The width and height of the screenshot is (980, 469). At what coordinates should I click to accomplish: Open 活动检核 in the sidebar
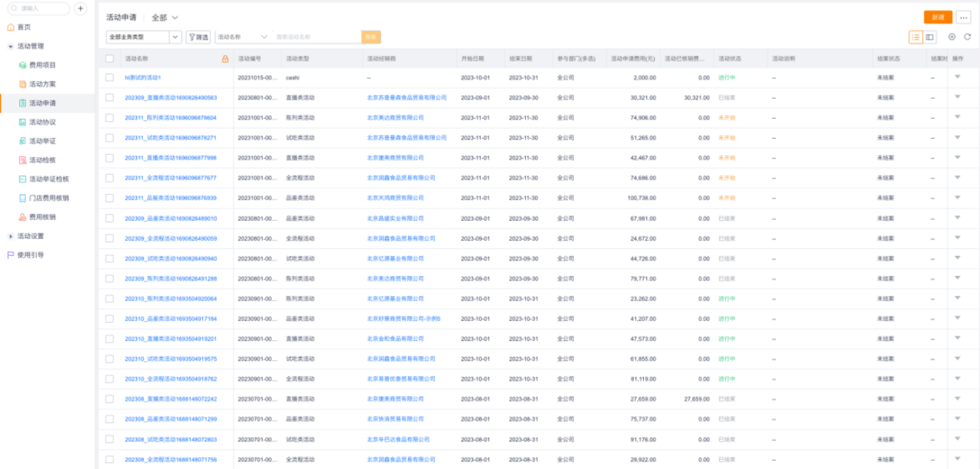pyautogui.click(x=42, y=160)
